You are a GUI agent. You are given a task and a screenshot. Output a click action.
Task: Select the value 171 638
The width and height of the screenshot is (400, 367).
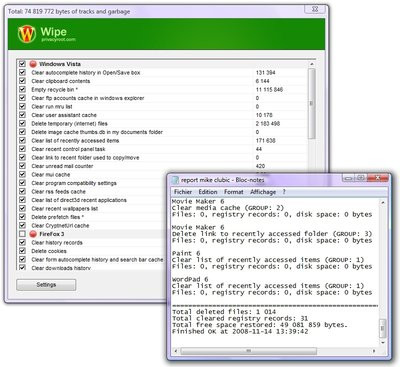(265, 140)
